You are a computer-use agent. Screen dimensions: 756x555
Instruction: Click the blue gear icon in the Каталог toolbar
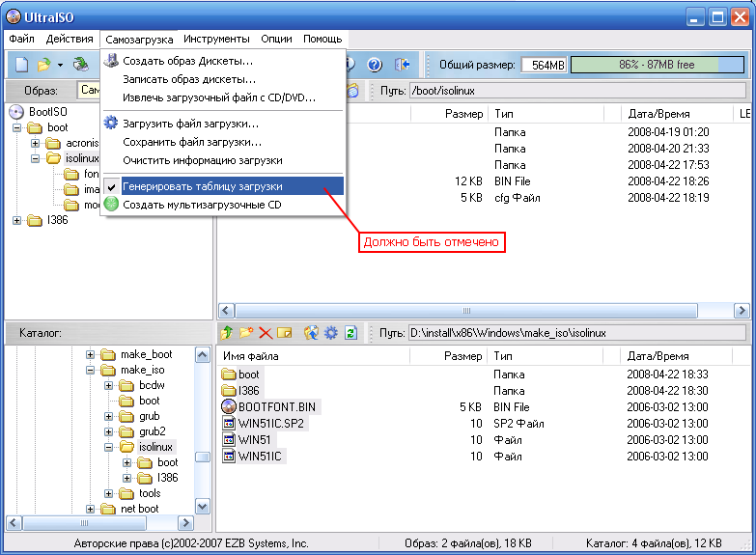[x=331, y=333]
